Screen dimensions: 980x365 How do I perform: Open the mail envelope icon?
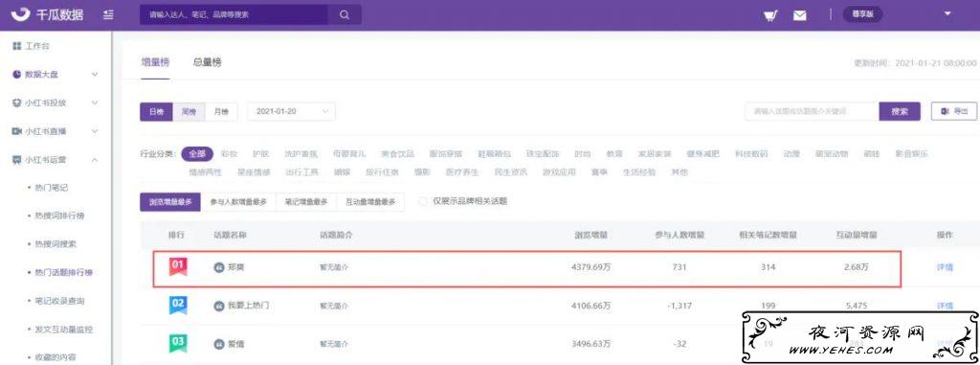799,15
